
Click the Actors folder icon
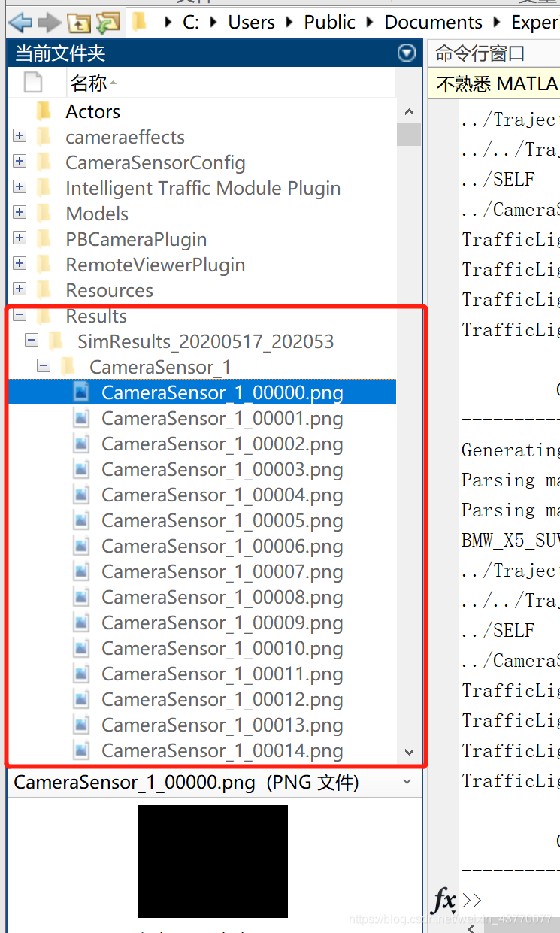[x=44, y=111]
